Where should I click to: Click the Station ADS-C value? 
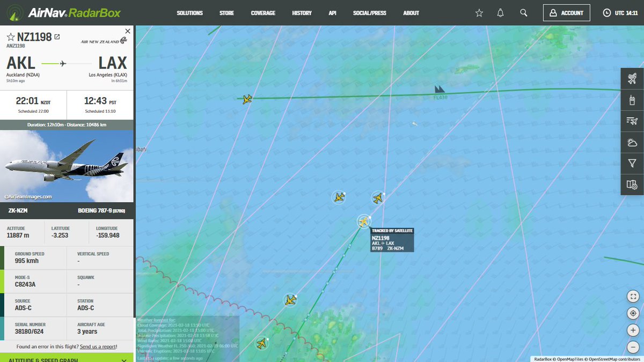(x=86, y=308)
